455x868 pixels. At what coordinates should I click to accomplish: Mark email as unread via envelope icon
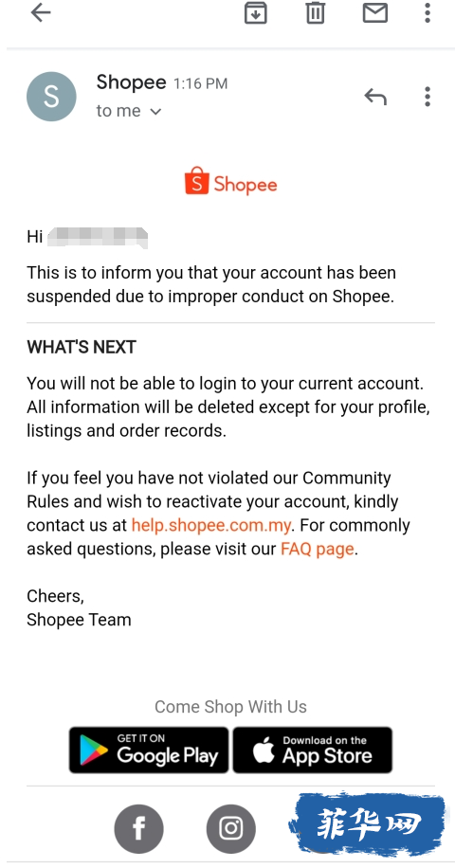[x=374, y=12]
